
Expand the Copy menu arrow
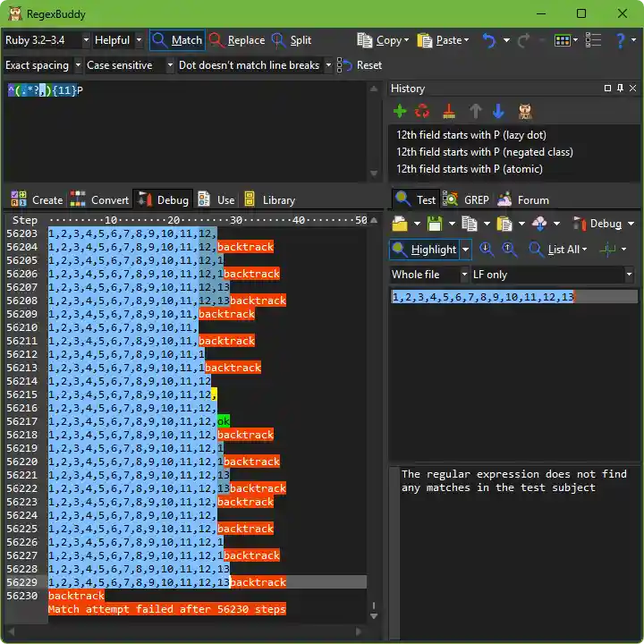tap(407, 40)
